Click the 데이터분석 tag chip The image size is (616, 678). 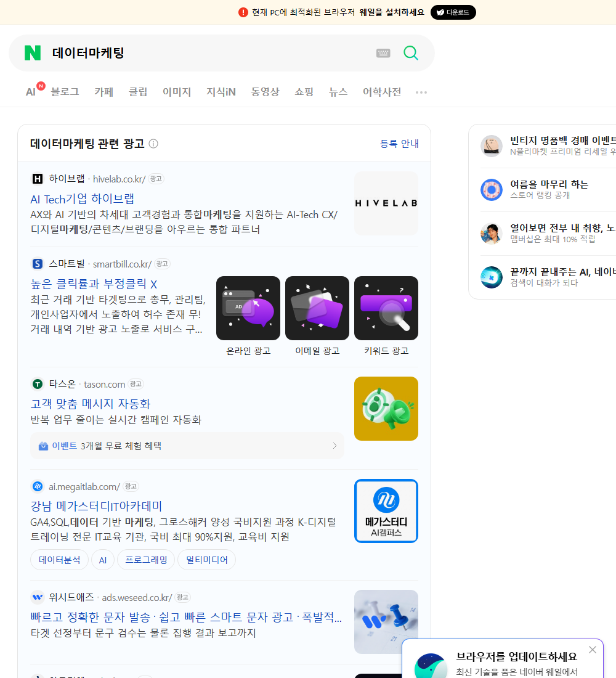click(59, 560)
